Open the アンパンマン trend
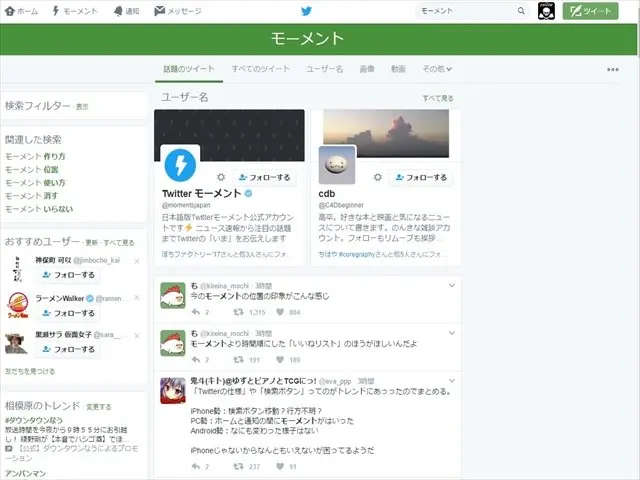Image resolution: width=640 pixels, height=480 pixels. tap(26, 473)
